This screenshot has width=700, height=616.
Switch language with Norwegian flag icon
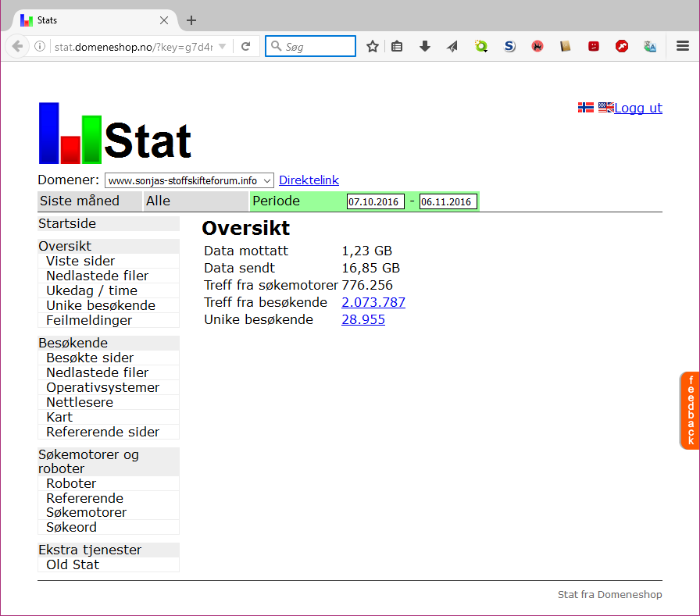click(586, 108)
